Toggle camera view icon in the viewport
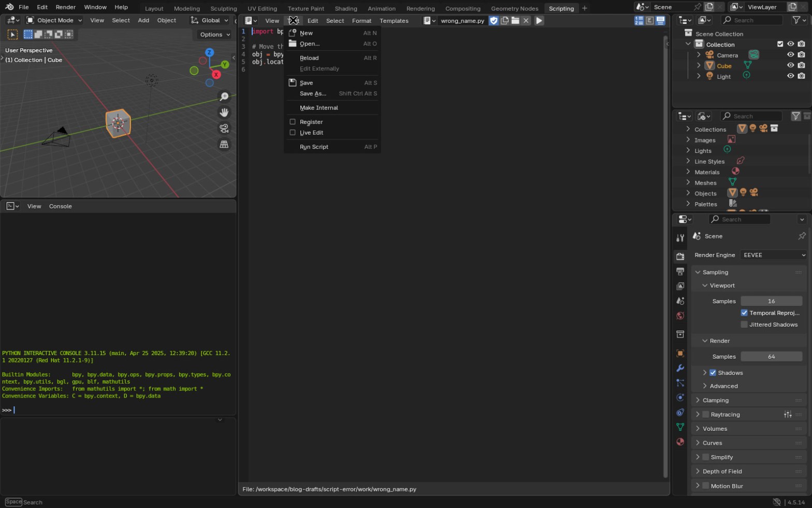This screenshot has width=812, height=508. (x=224, y=129)
